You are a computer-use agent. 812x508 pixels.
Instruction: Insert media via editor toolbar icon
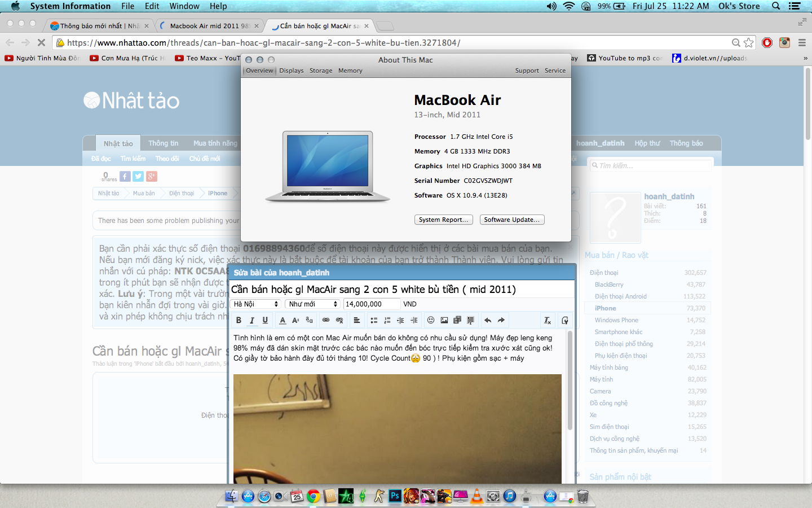[457, 320]
